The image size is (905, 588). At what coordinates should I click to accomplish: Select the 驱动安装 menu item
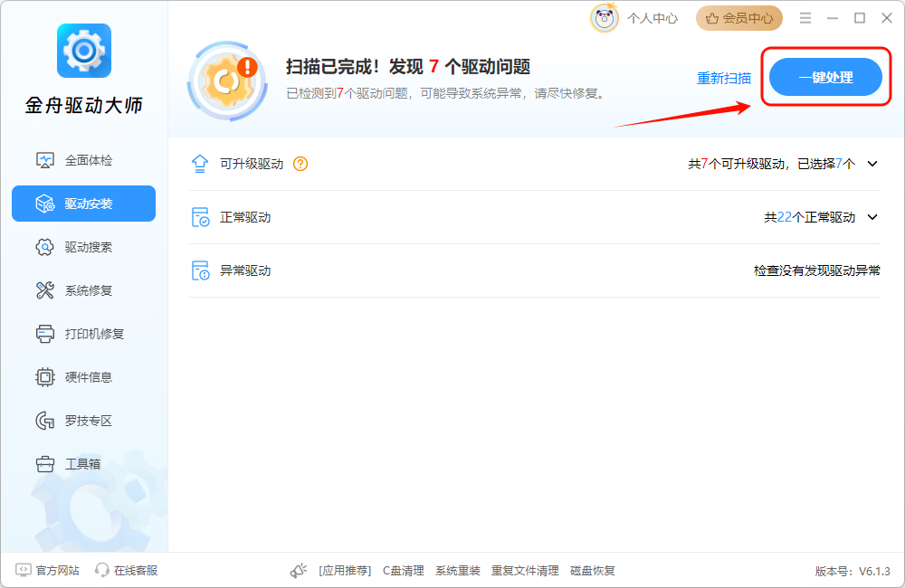click(x=83, y=204)
